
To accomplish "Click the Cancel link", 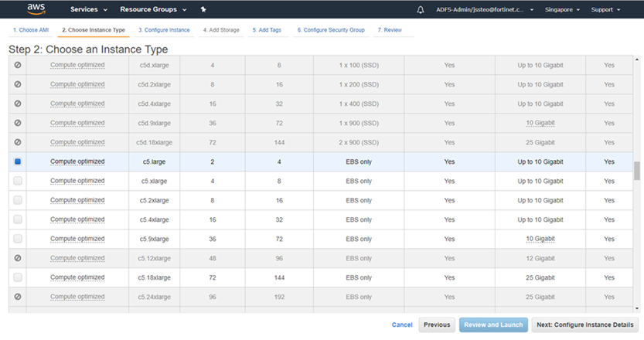I will (x=402, y=325).
